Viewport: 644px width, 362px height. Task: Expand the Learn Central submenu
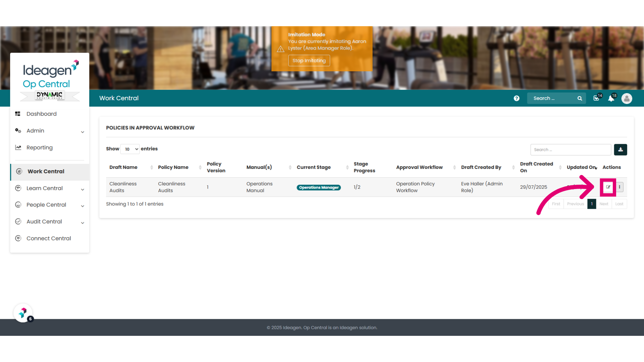(x=83, y=189)
